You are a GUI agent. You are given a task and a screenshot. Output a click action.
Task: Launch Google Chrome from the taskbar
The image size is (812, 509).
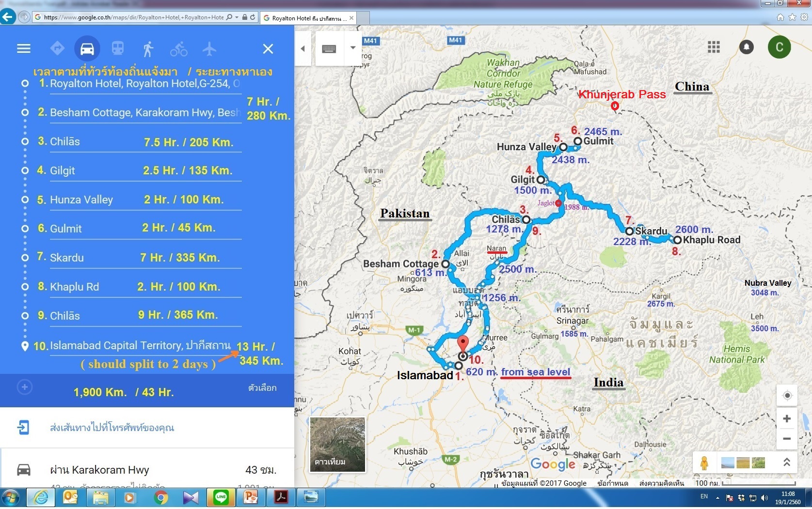tap(161, 497)
